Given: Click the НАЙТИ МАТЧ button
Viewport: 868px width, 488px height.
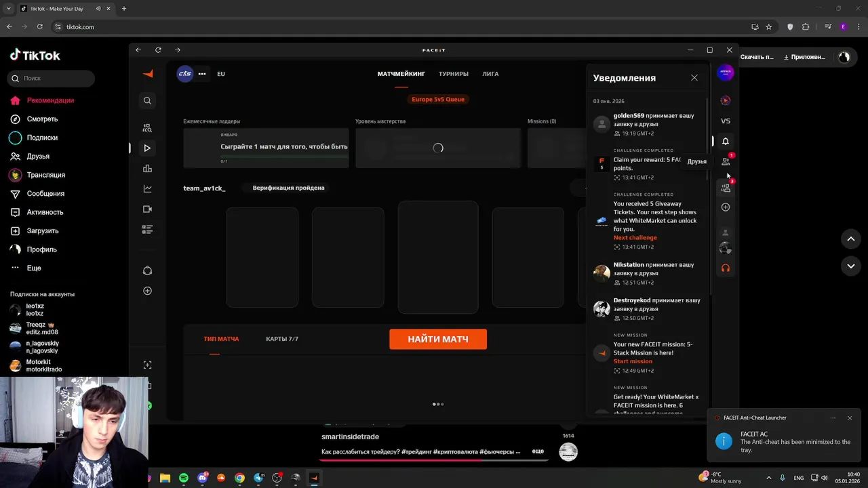Looking at the screenshot, I should click(x=438, y=339).
